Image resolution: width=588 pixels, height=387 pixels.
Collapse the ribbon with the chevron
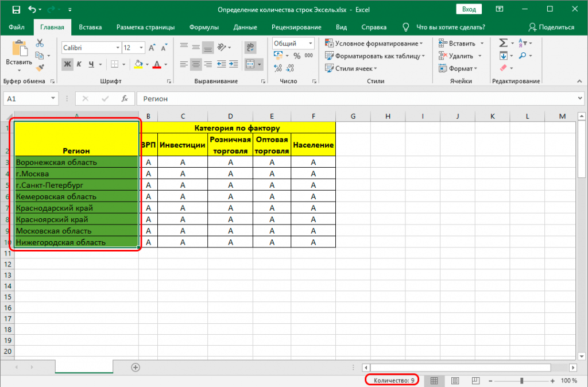(x=579, y=81)
